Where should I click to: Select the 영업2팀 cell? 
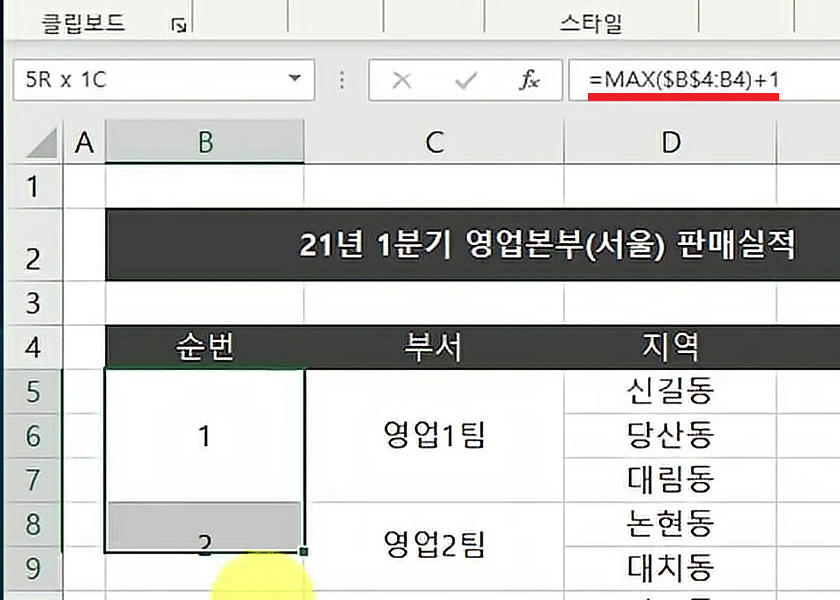[434, 545]
